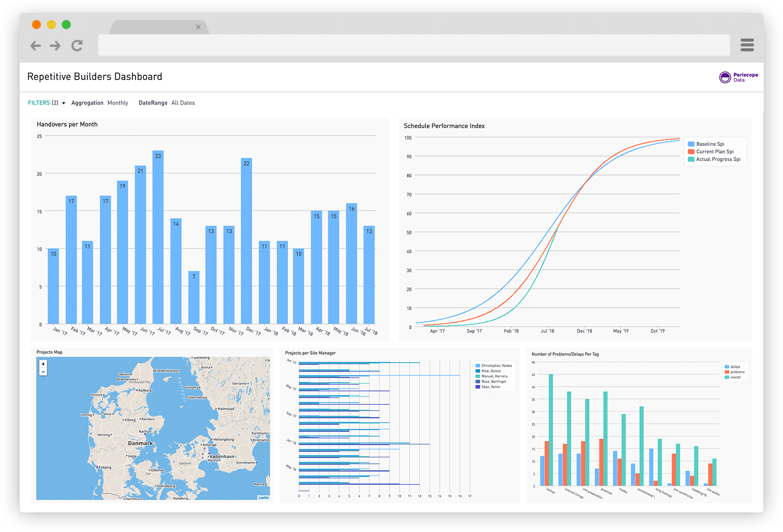Click the Jul '17 bar labeled 23
The height and width of the screenshot is (532, 783).
tap(158, 237)
